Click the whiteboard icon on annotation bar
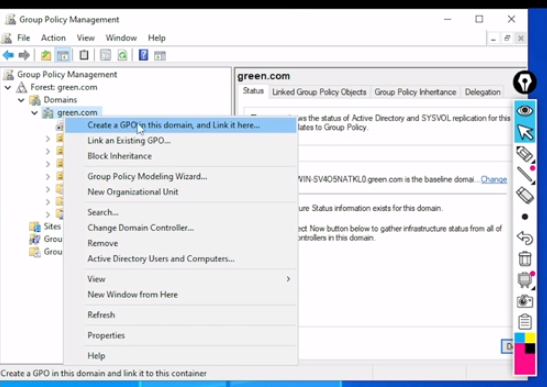 525,280
